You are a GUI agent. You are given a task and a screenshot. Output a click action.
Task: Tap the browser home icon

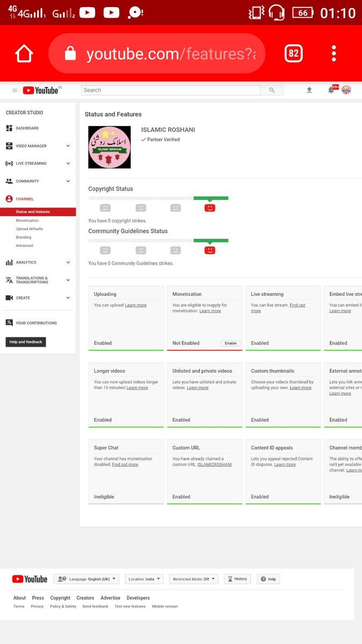(x=24, y=54)
